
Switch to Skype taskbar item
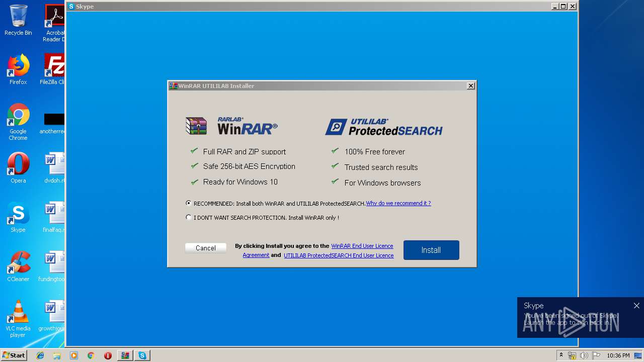click(142, 355)
